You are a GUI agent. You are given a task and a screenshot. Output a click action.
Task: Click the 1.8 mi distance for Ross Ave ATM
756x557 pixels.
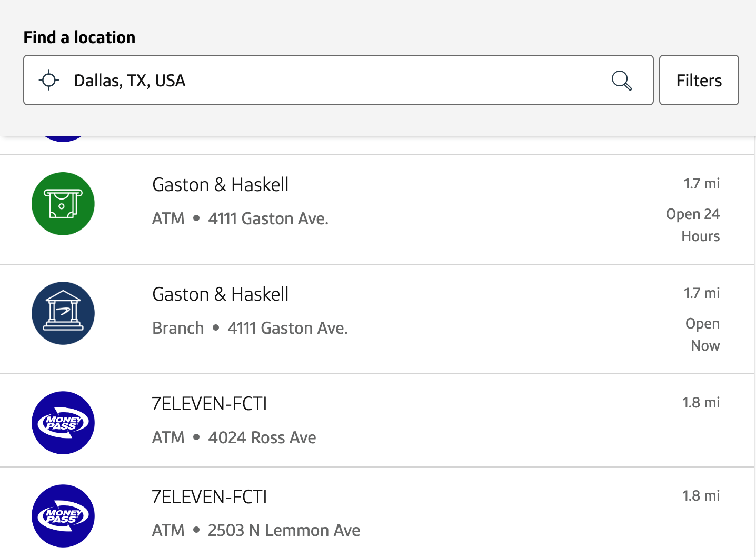pyautogui.click(x=701, y=402)
